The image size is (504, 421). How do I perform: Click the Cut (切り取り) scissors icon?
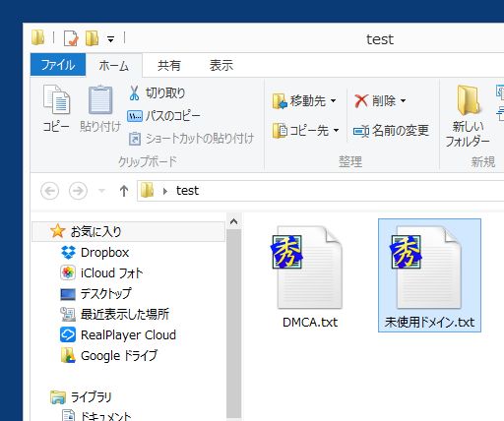click(134, 93)
